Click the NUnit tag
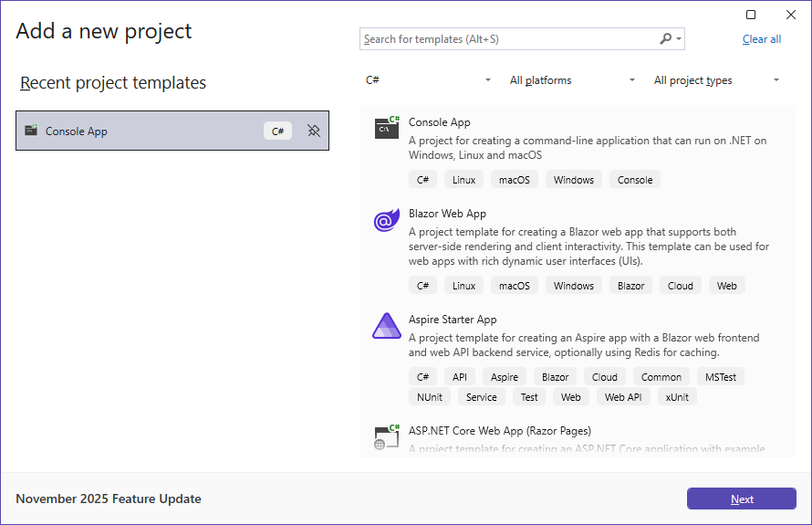 (x=430, y=397)
